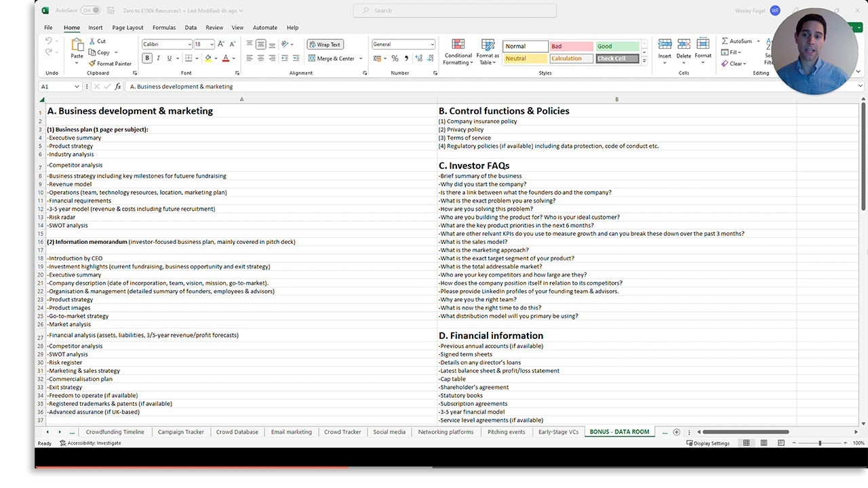Open Format as Table gallery

coord(488,52)
